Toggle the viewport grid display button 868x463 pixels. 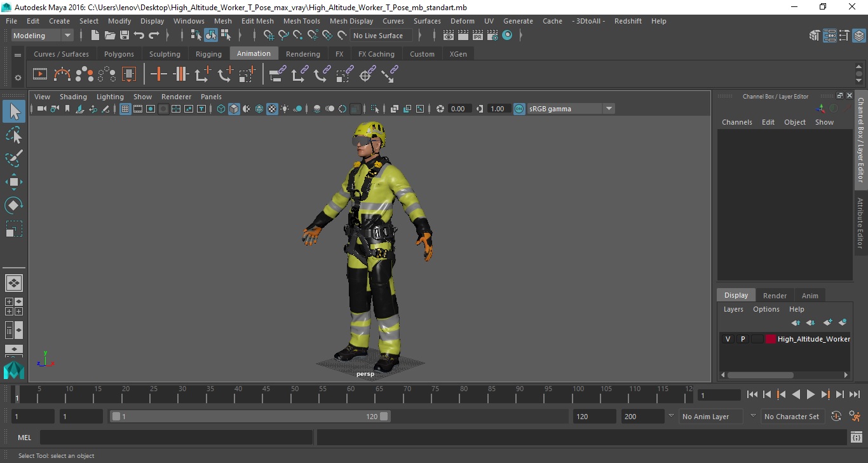[125, 109]
